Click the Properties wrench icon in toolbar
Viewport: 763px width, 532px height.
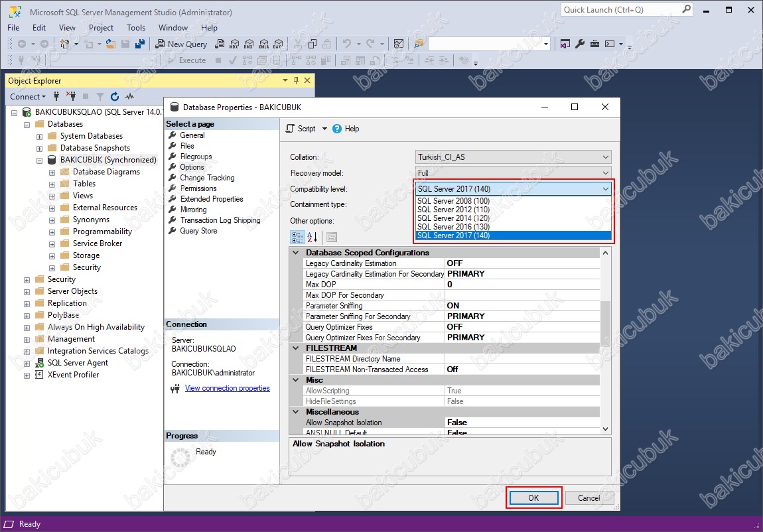580,44
